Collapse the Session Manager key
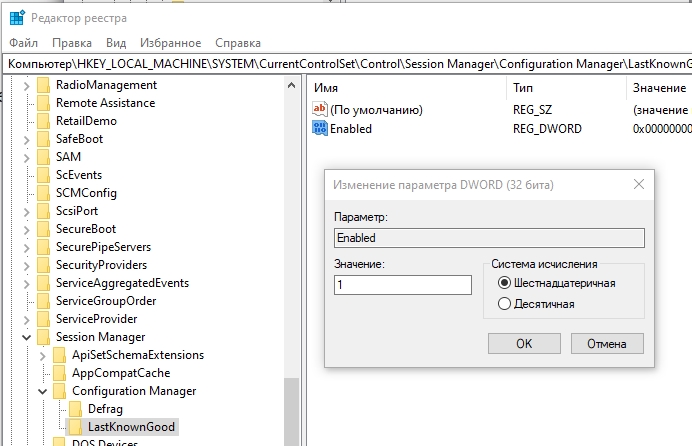 point(26,338)
